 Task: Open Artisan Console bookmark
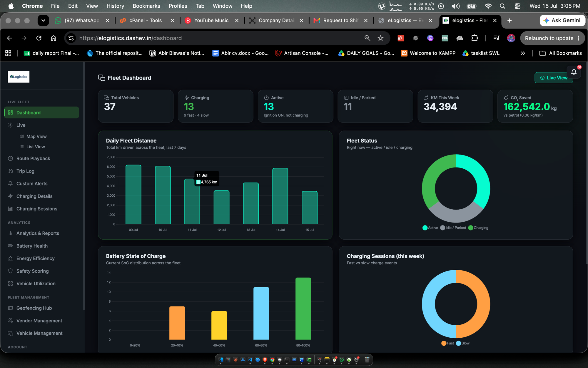[302, 53]
